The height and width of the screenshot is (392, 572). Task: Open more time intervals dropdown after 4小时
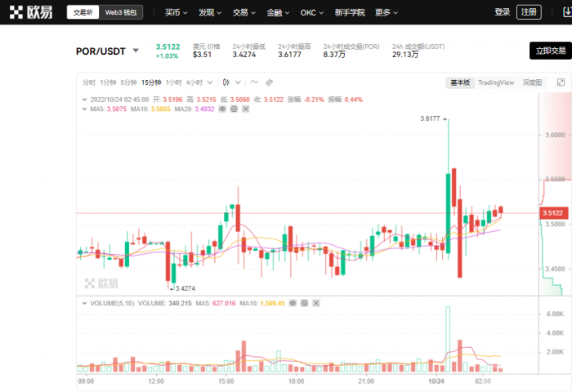(x=211, y=82)
